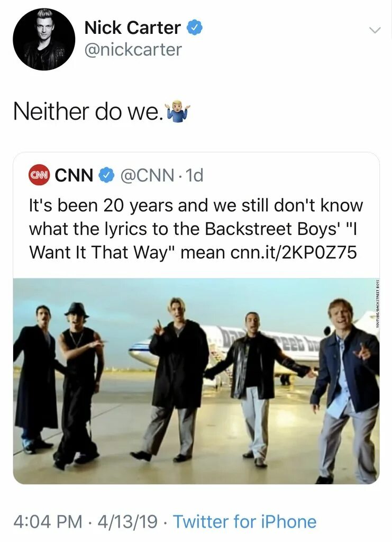Click the shrugging man emoji

(178, 112)
